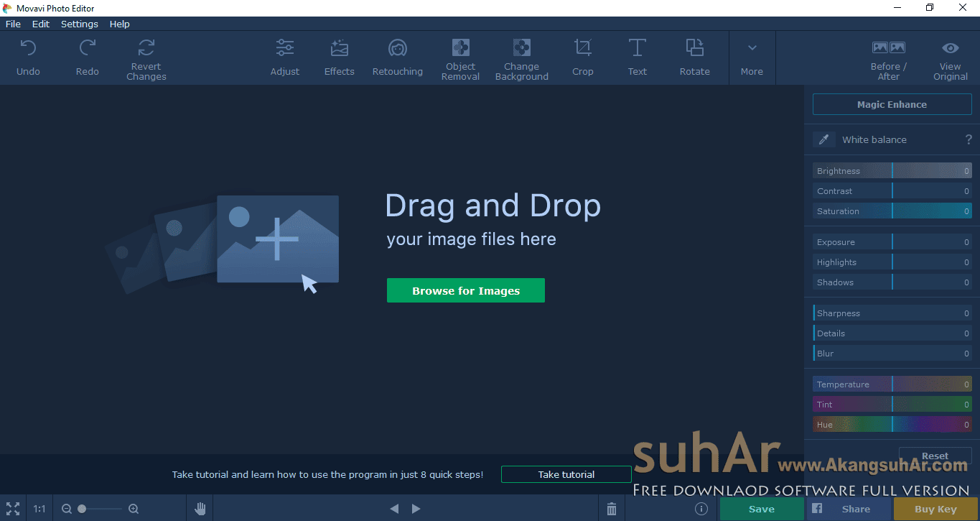This screenshot has height=521, width=980.
Task: Click the Tint slider
Action: point(892,405)
